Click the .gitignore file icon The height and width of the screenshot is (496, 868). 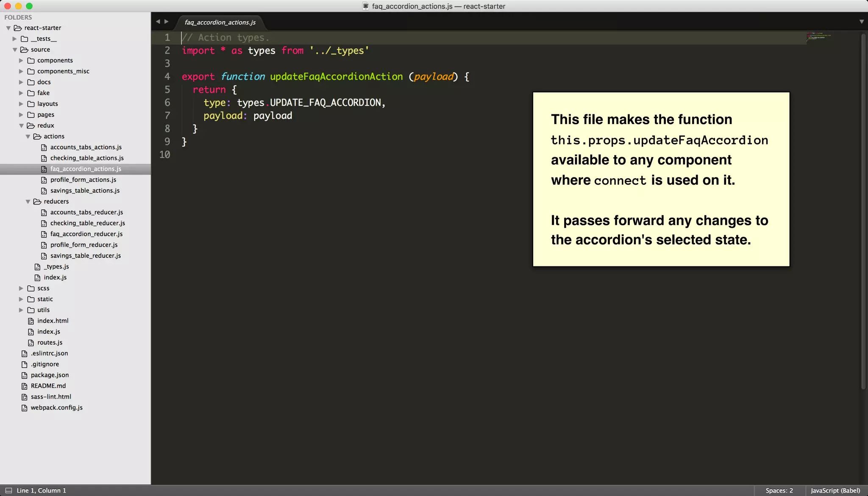(24, 364)
